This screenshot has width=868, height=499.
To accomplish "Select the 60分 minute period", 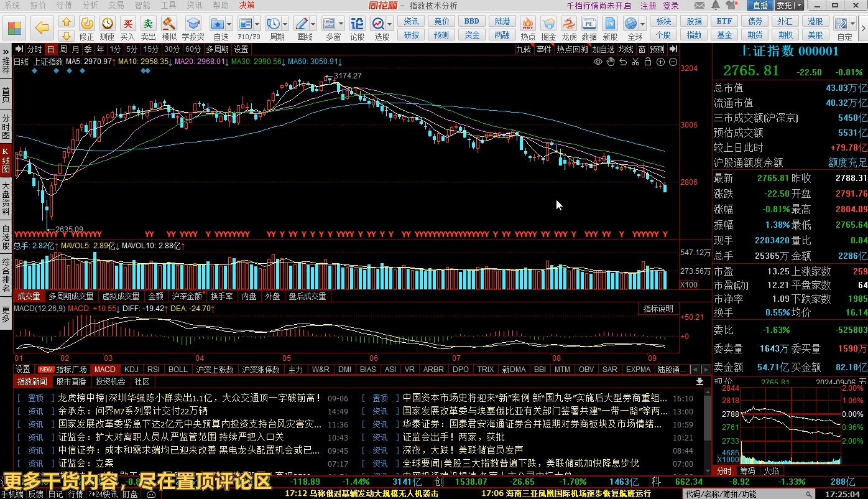I will click(193, 49).
